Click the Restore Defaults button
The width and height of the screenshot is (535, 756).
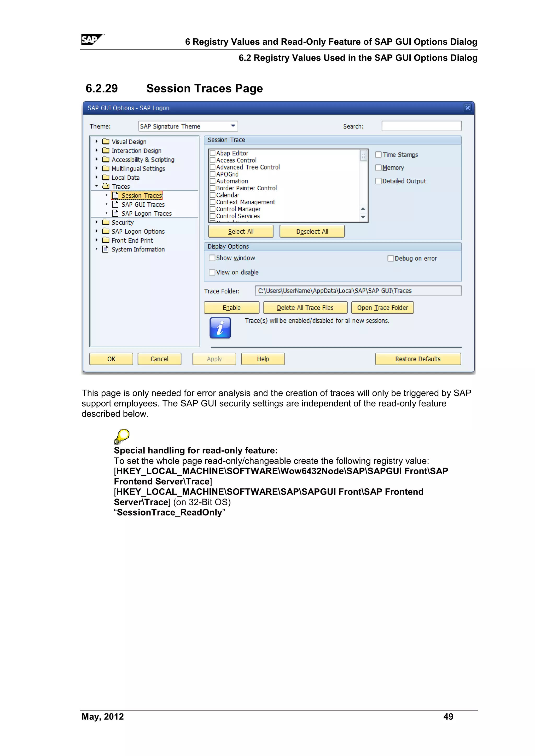coord(417,359)
